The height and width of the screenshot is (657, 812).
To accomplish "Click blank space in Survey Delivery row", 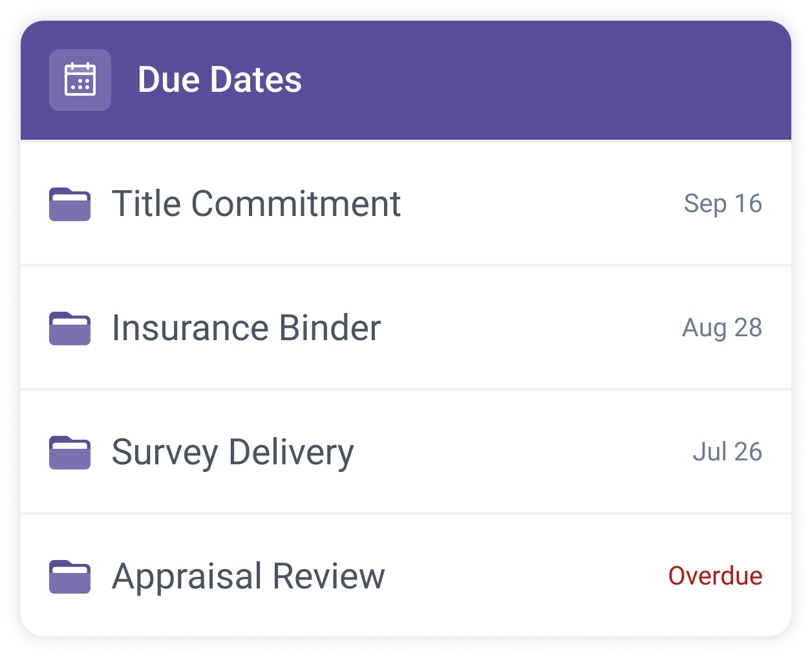I will [524, 452].
